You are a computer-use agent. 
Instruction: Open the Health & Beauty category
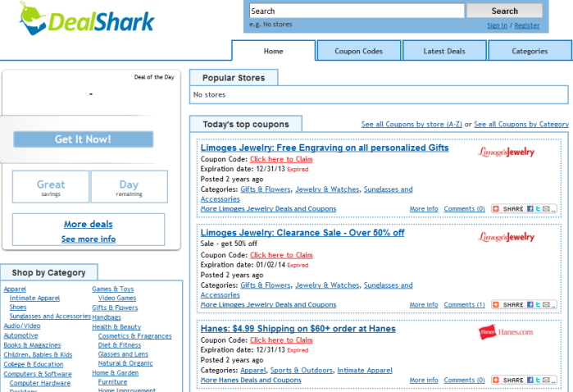pyautogui.click(x=116, y=327)
